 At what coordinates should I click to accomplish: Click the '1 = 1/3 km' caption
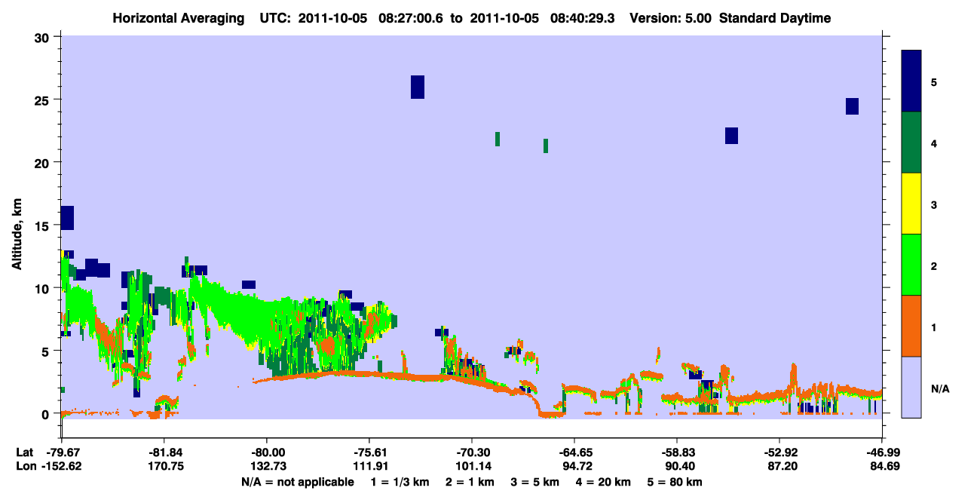401,483
